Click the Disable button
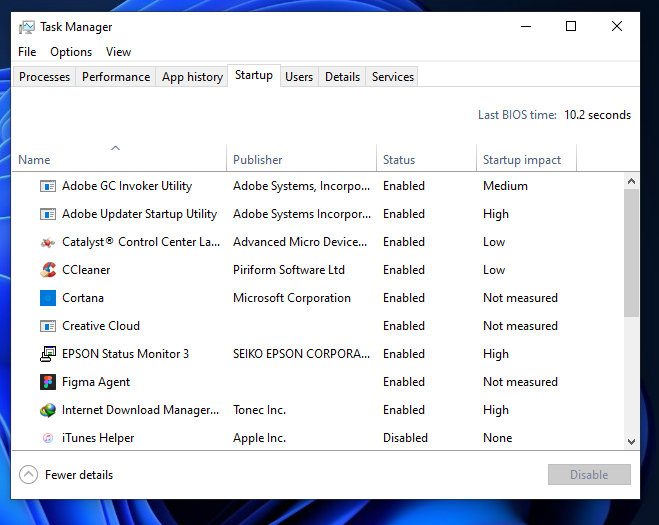659x525 pixels. pos(589,475)
